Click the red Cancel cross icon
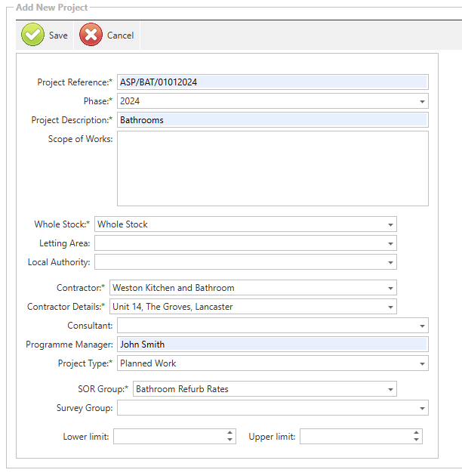The width and height of the screenshot is (462, 476). tap(91, 35)
